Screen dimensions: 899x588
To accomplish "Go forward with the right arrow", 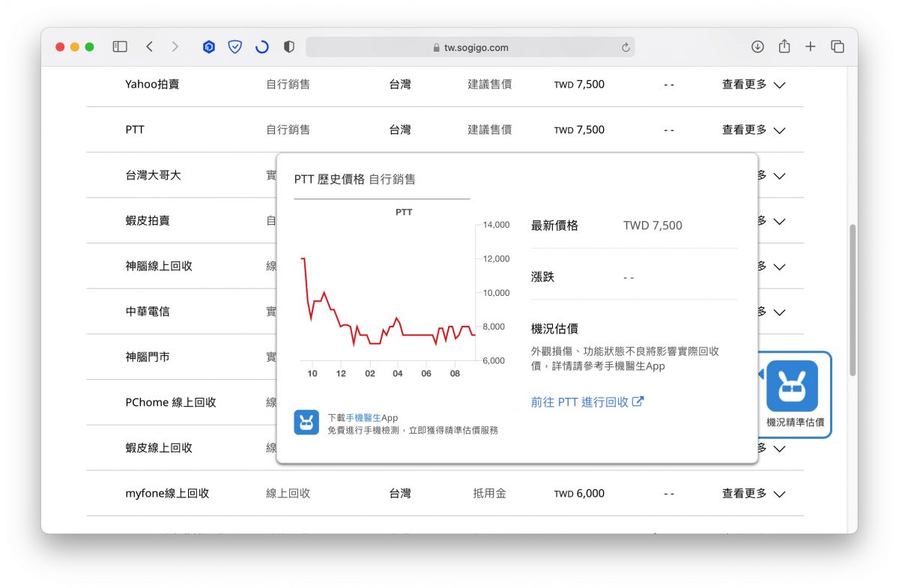I will click(175, 46).
